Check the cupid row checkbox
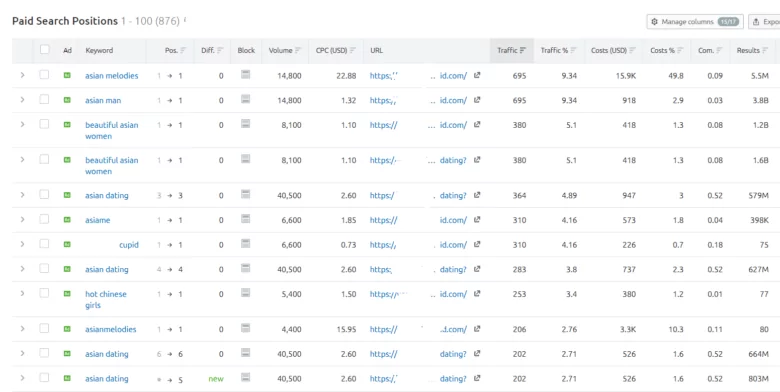This screenshot has width=780, height=392. tap(44, 243)
